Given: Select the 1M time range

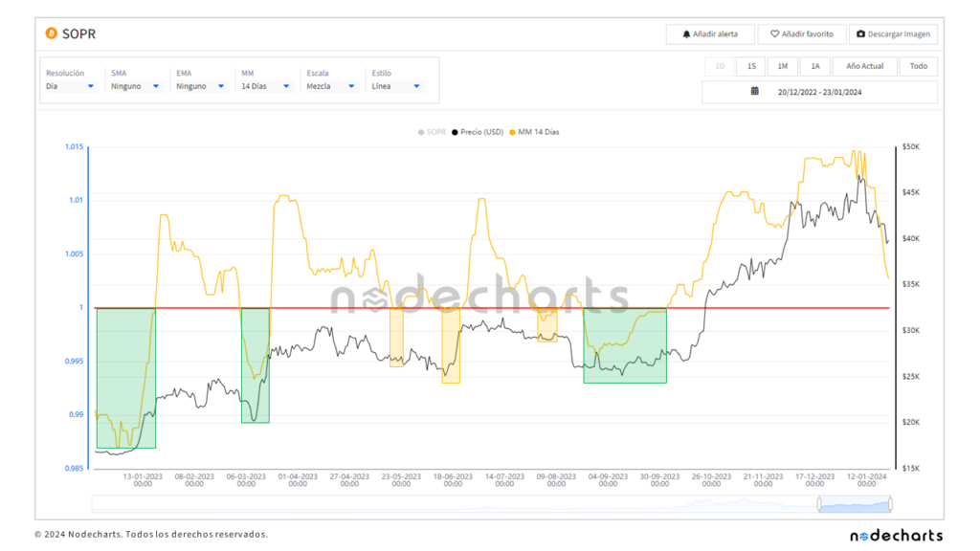Looking at the screenshot, I should (782, 66).
